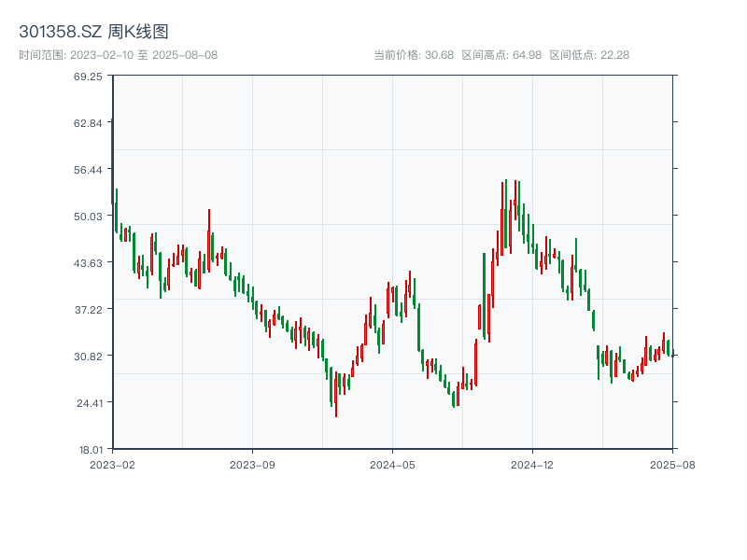Click the x-axis label 2023-02
The height and width of the screenshot is (560, 747).
[x=112, y=465]
